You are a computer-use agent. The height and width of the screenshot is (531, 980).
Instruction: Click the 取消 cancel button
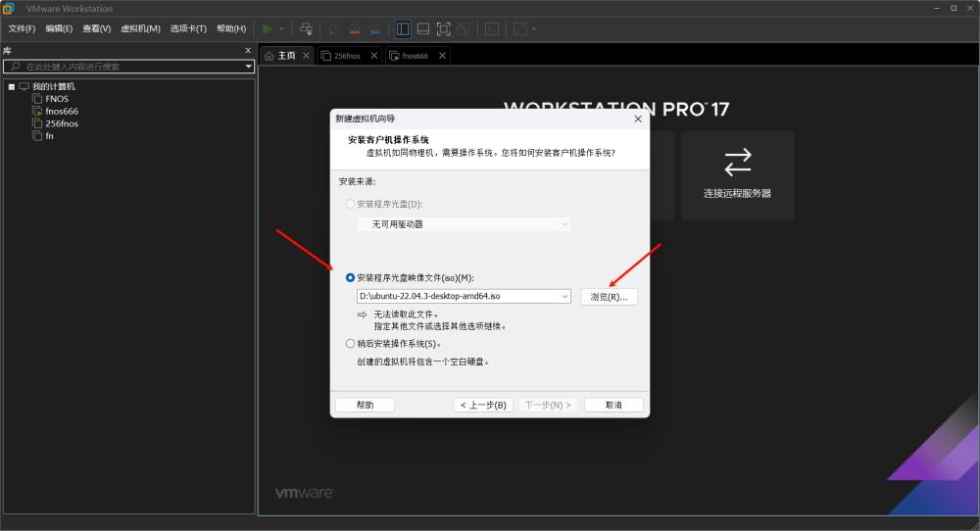pyautogui.click(x=613, y=405)
